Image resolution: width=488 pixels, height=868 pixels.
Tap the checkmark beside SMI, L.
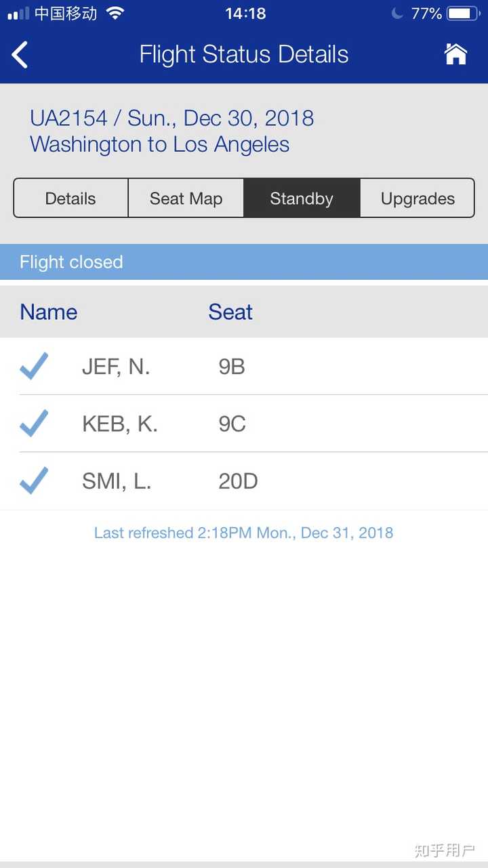coord(34,481)
